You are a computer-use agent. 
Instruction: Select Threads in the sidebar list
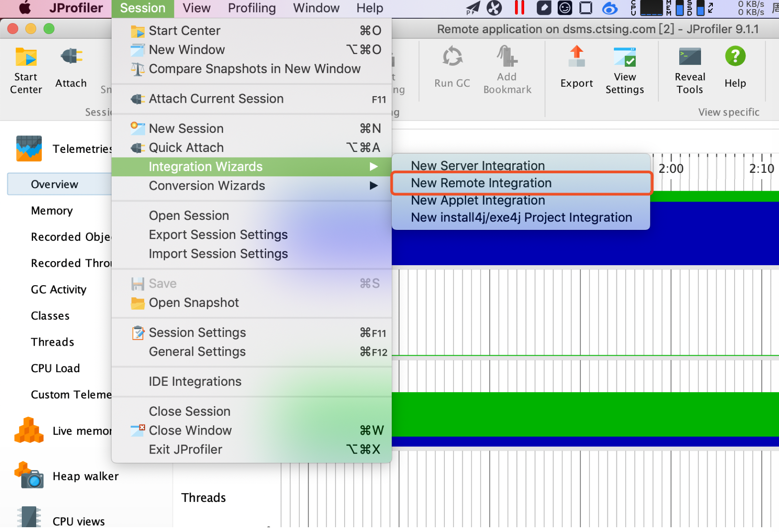tap(52, 342)
